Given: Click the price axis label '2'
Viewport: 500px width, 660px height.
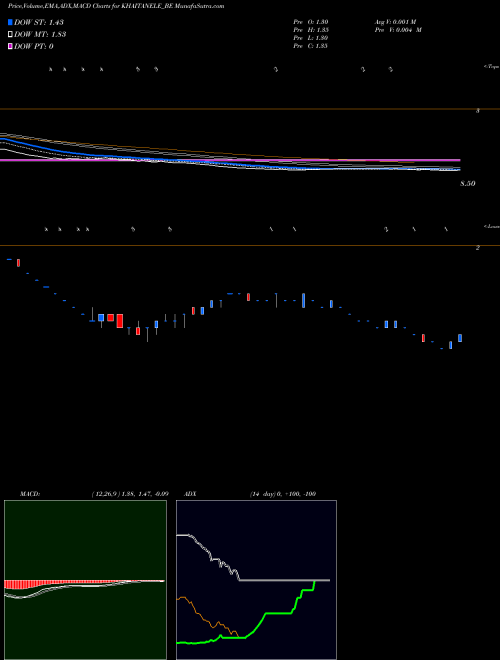Looking at the screenshot, I should 477,248.
